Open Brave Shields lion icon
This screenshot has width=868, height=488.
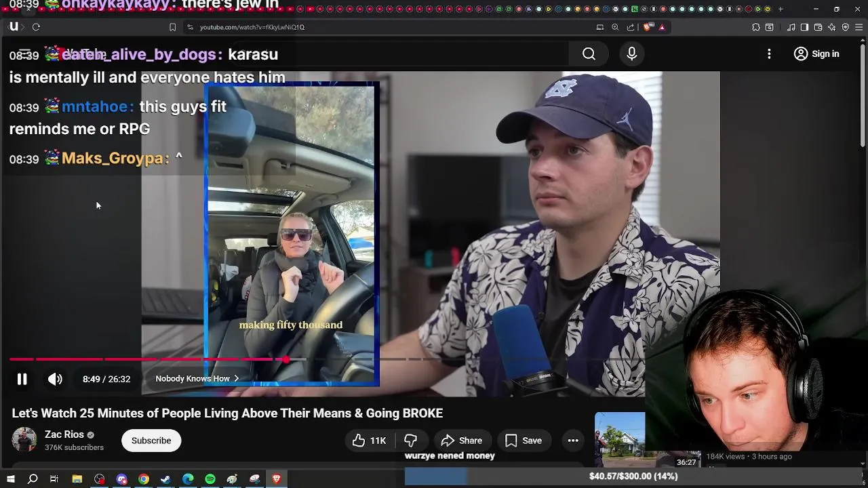[648, 27]
